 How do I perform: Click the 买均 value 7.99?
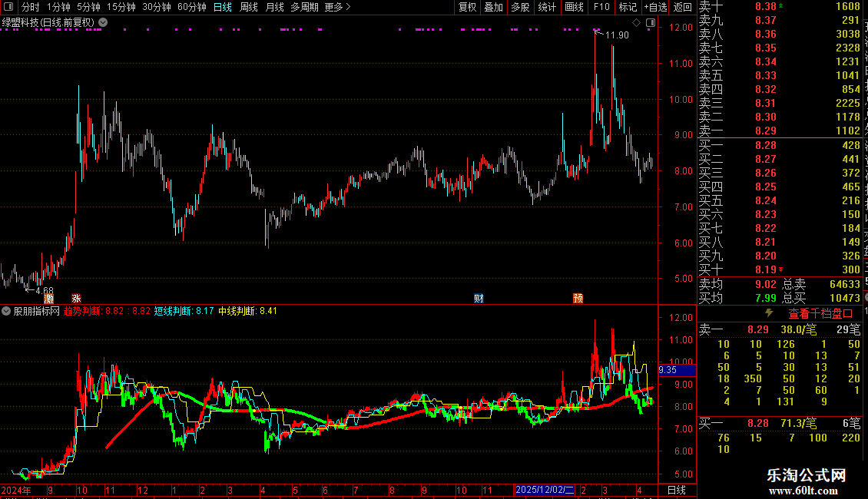pos(766,298)
